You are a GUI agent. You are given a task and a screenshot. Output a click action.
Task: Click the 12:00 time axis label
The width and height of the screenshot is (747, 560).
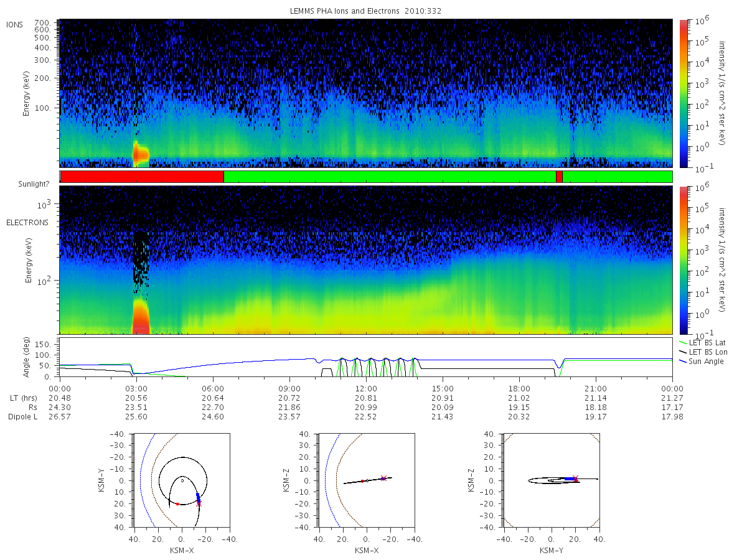pyautogui.click(x=366, y=388)
